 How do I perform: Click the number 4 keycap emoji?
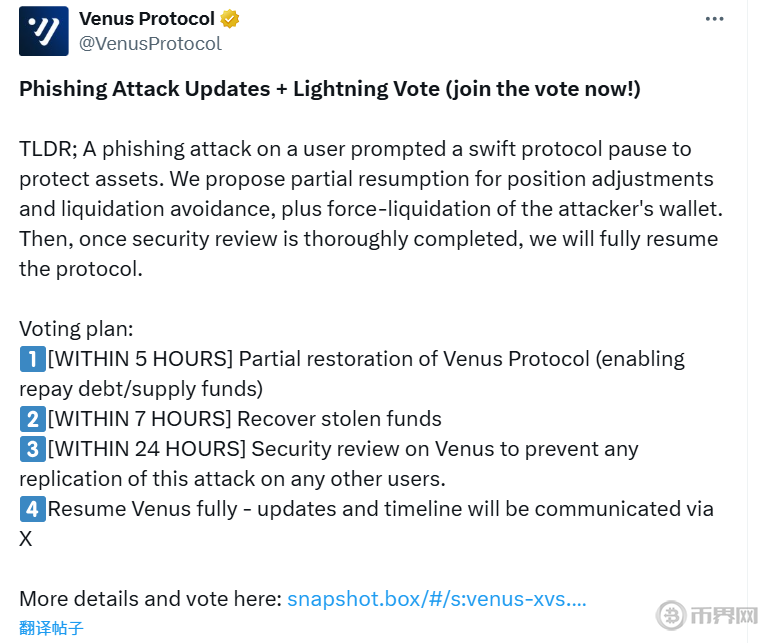(x=32, y=509)
